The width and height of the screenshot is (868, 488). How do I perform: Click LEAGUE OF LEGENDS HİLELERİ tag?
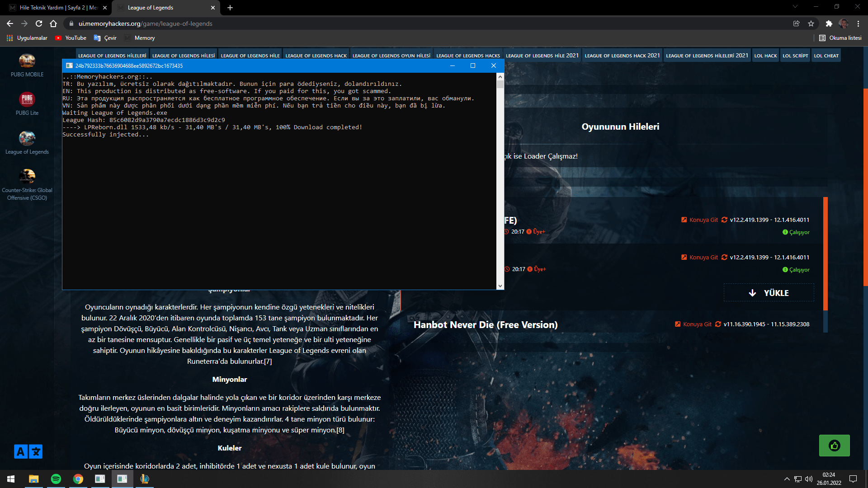[112, 56]
